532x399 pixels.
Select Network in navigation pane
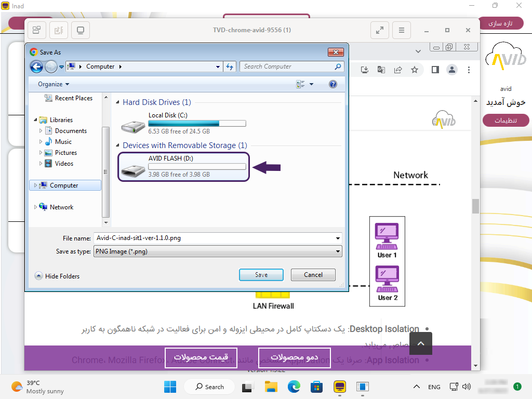57,207
